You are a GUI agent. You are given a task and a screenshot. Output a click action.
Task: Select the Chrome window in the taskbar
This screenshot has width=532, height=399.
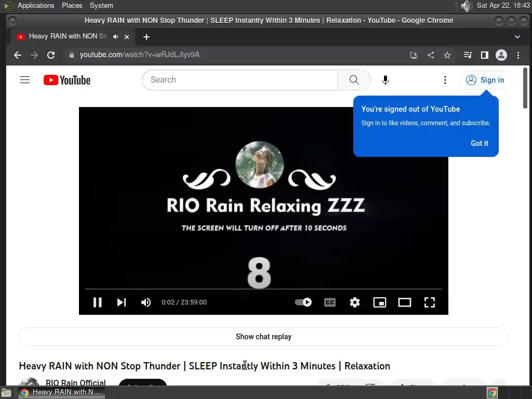coord(61,392)
